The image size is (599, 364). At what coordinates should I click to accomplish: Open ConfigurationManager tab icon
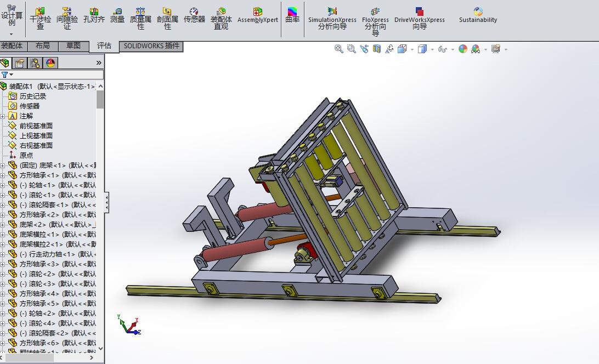35,62
